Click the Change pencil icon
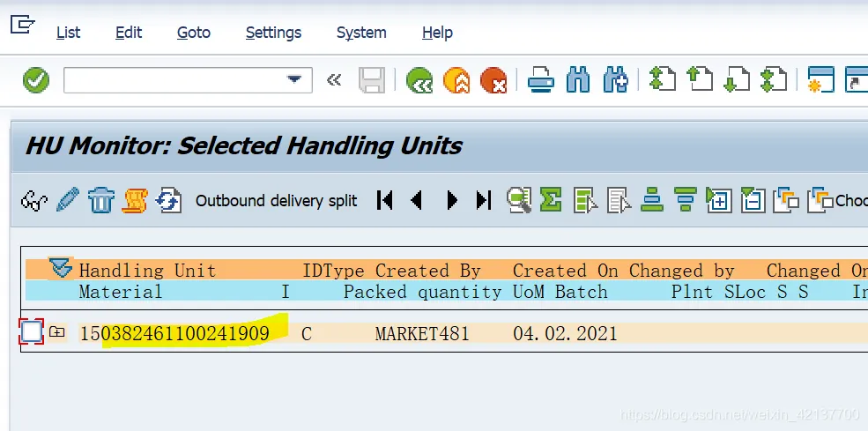The image size is (868, 431). [x=68, y=200]
